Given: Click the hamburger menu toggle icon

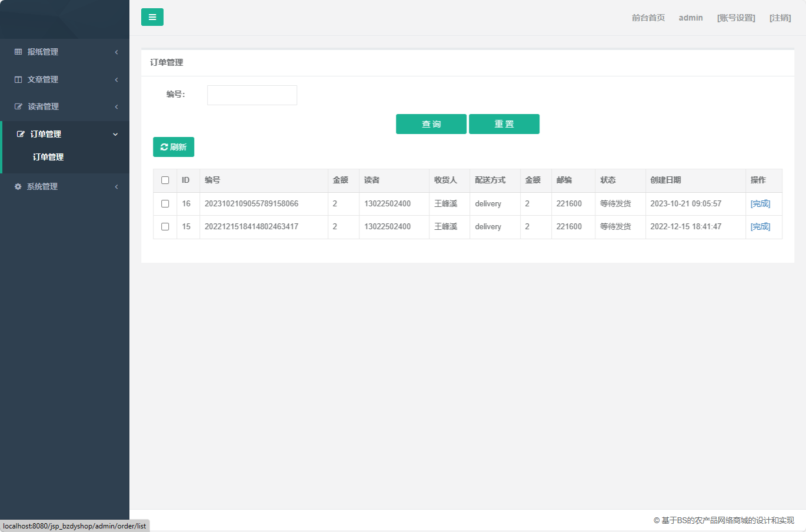Looking at the screenshot, I should pyautogui.click(x=152, y=17).
